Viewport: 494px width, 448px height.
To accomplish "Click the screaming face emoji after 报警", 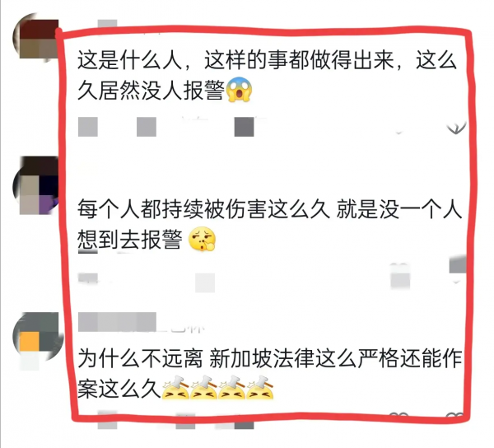I will [x=239, y=90].
